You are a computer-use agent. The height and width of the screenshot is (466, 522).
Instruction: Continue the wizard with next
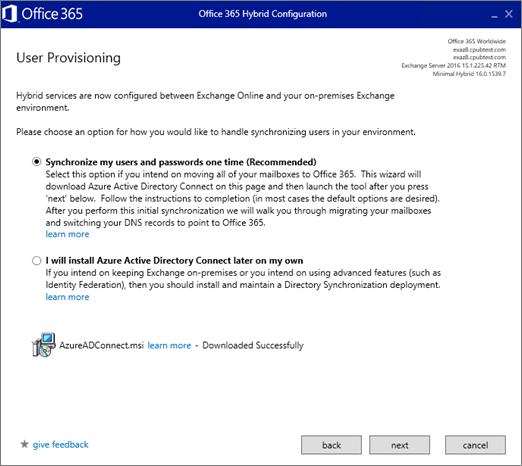pos(399,445)
